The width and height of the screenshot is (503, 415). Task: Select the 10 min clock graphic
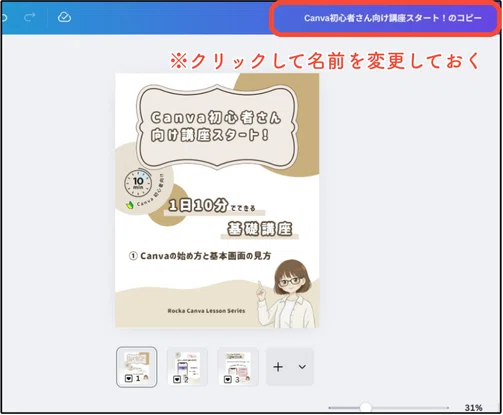tap(138, 183)
